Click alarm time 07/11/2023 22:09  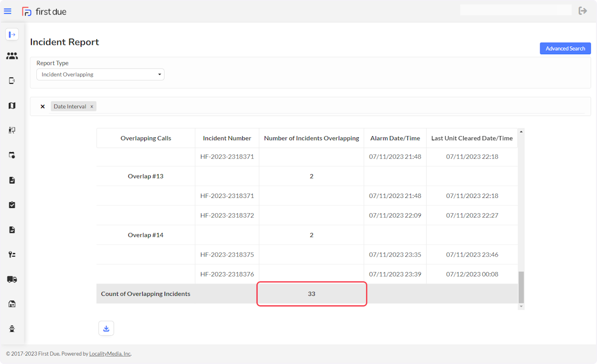(395, 215)
